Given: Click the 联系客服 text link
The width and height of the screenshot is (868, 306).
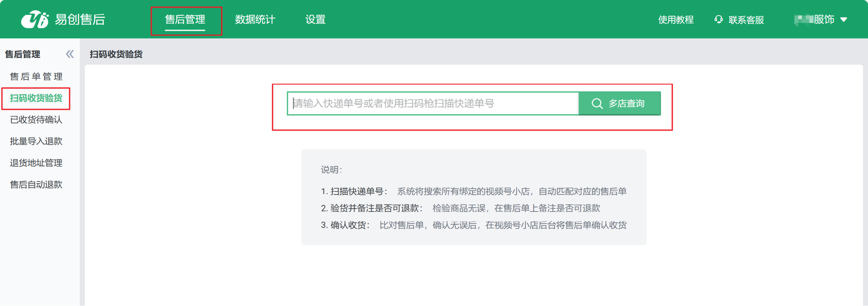Looking at the screenshot, I should pos(746,20).
